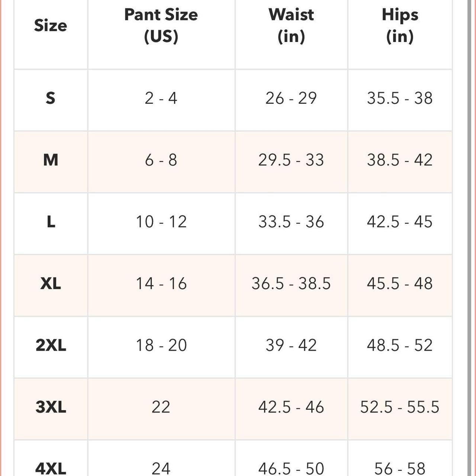476x476 pixels.
Task: Select the S size row label
Action: (x=51, y=98)
